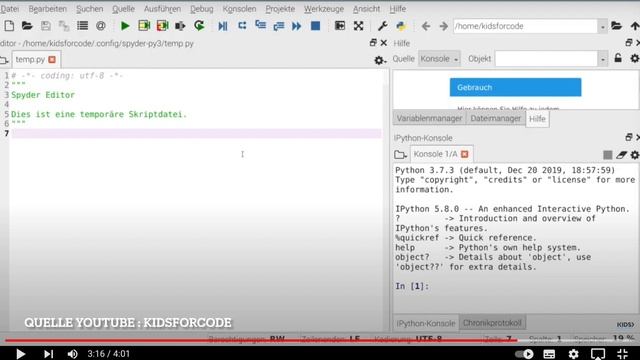The height and width of the screenshot is (360, 640).
Task: Create a new file with the toolbar icon
Action: pyautogui.click(x=9, y=26)
